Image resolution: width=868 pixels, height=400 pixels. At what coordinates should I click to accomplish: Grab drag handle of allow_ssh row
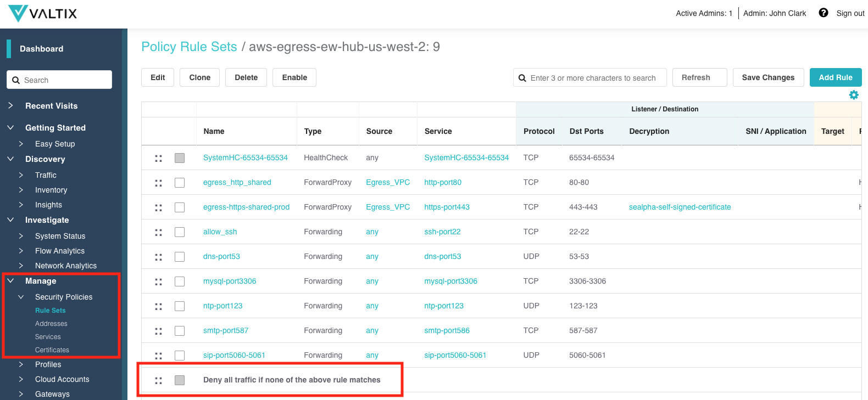pyautogui.click(x=158, y=232)
